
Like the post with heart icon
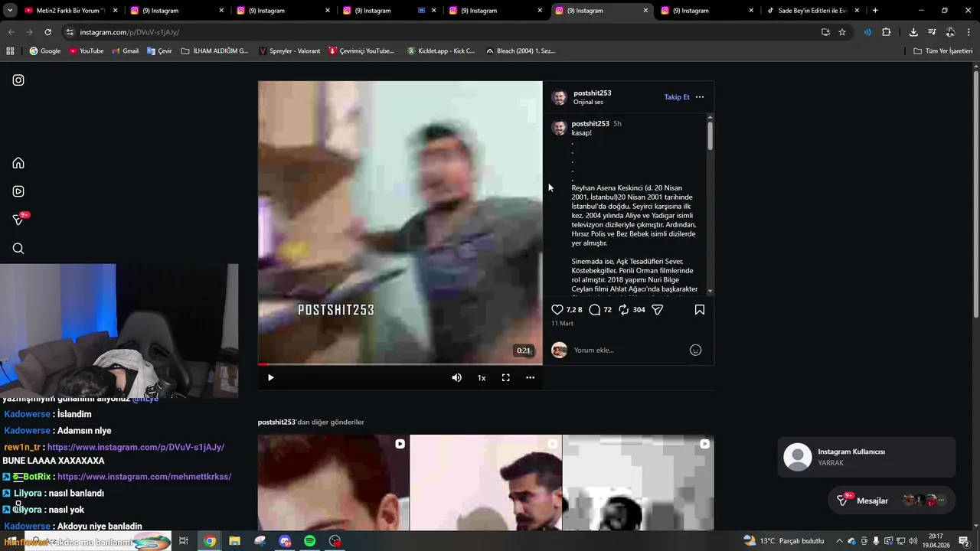coord(557,310)
